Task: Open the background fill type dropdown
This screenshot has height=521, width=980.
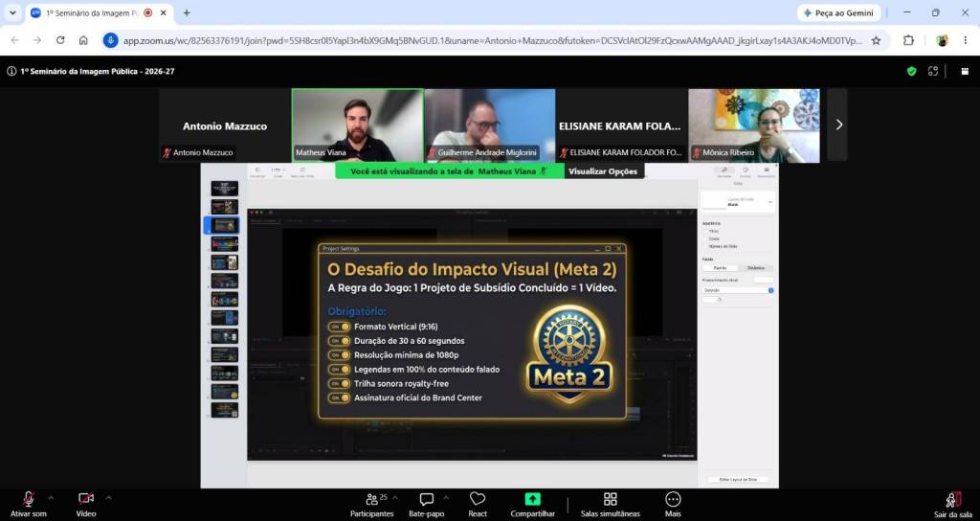Action: coord(738,290)
